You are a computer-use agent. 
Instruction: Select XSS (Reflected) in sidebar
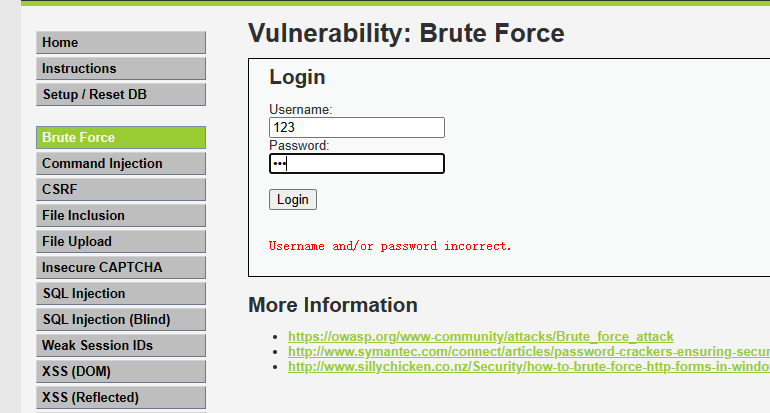tap(120, 398)
